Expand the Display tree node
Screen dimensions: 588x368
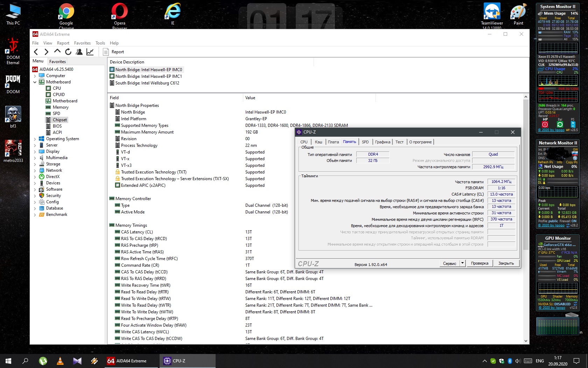click(x=35, y=151)
